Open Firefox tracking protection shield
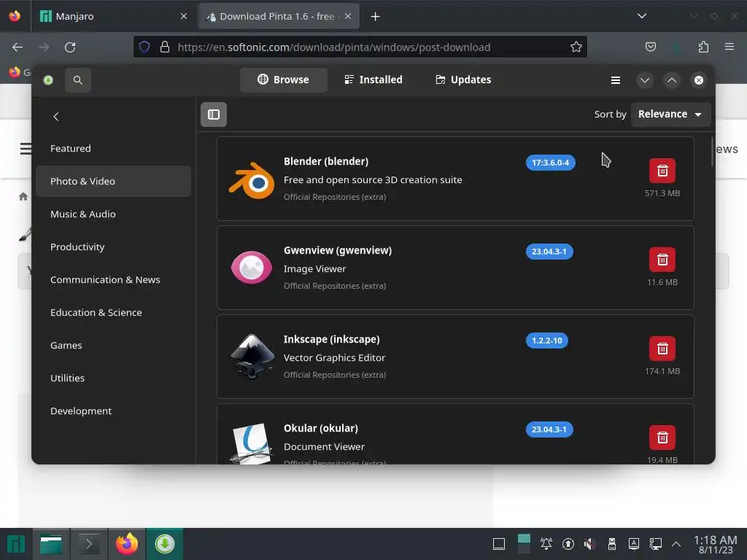747x560 pixels. 144,47
